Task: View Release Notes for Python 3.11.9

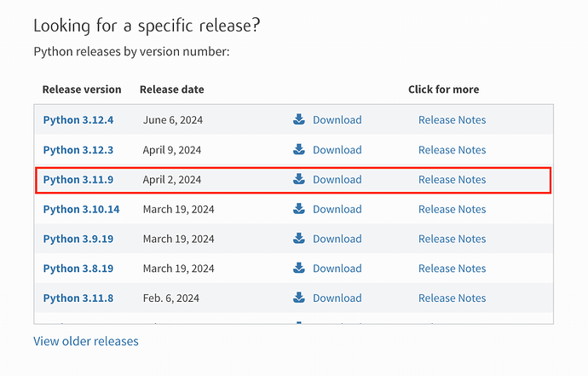Action: pos(452,179)
